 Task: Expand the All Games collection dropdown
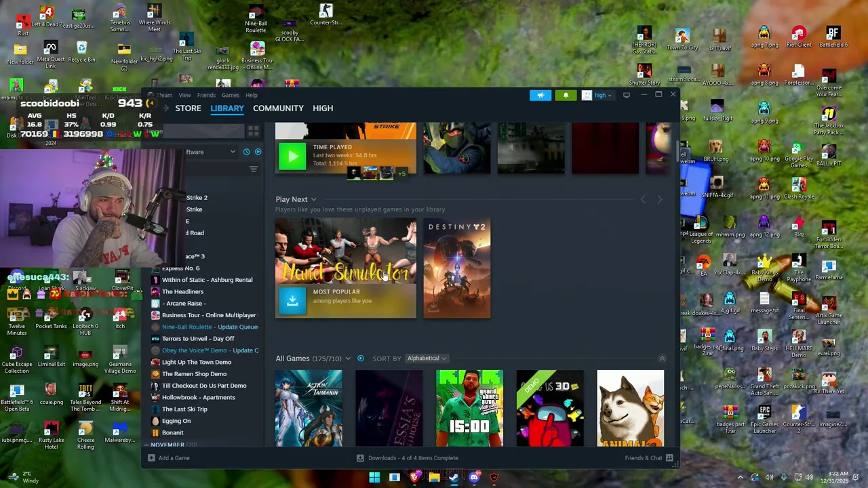(348, 359)
